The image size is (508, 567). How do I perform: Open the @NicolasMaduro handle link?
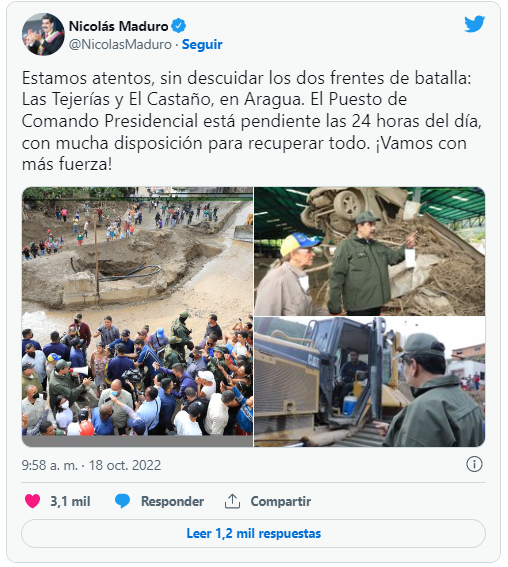click(120, 44)
